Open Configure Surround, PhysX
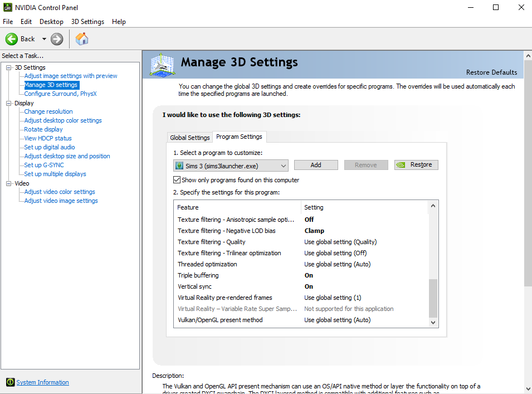The height and width of the screenshot is (394, 532). [60, 94]
